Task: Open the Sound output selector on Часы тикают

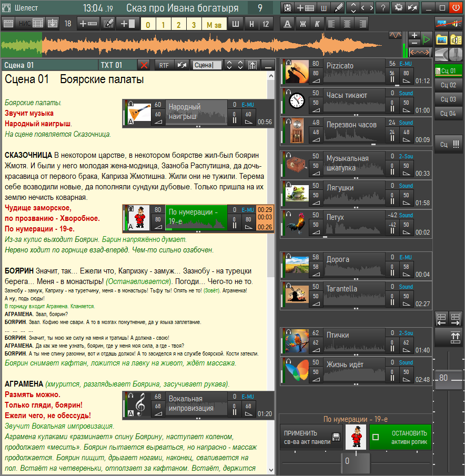Action: 406,93
